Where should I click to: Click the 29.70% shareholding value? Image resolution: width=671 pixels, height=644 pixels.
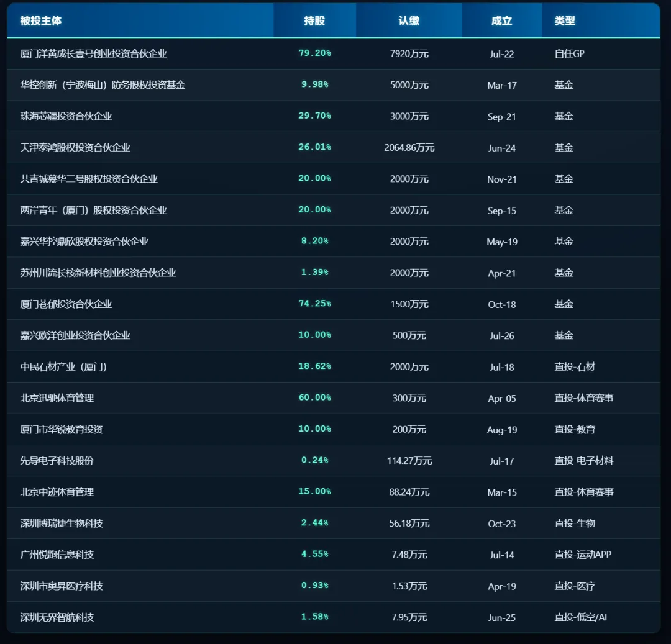click(x=315, y=116)
